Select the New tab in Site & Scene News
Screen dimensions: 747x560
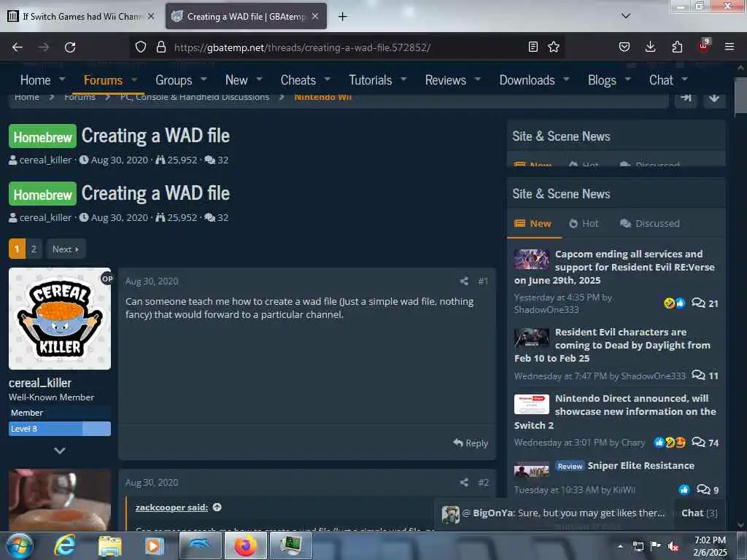(533, 223)
